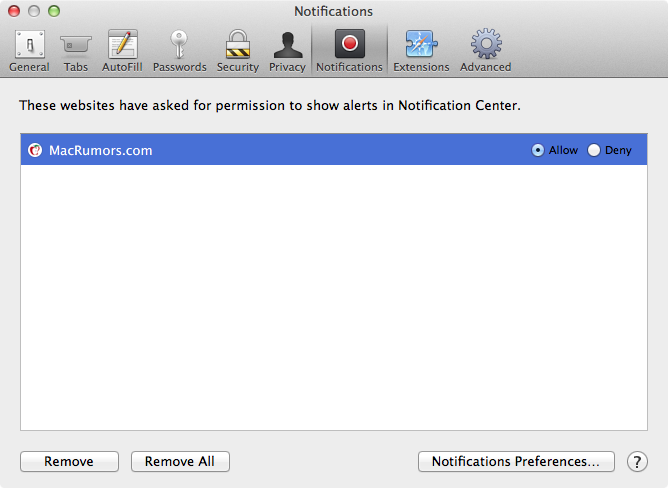Open the Extensions puzzle piece icon
The width and height of the screenshot is (668, 488).
coord(421,44)
